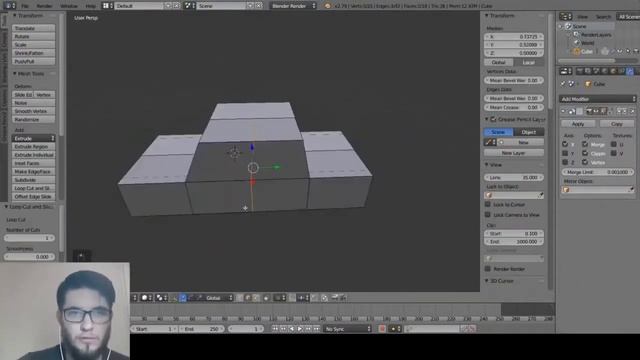Screen dimensions: 640x360
Task: Click the Subdivide tool
Action: 33,180
